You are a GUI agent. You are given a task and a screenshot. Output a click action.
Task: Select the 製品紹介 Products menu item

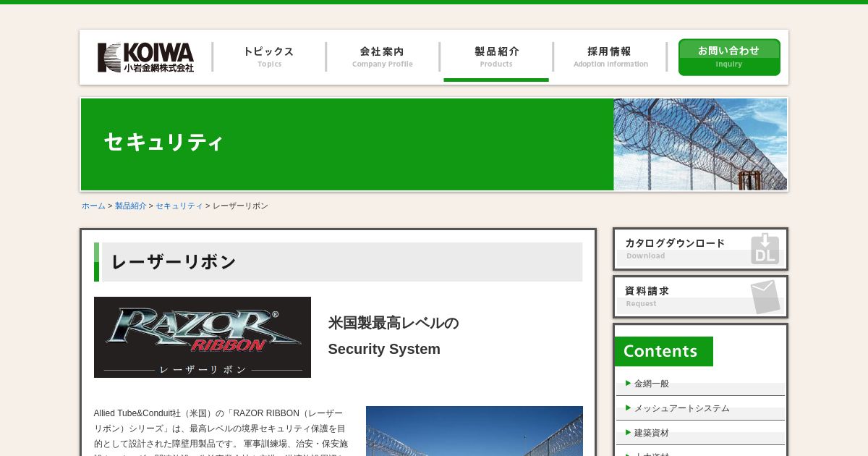[496, 57]
